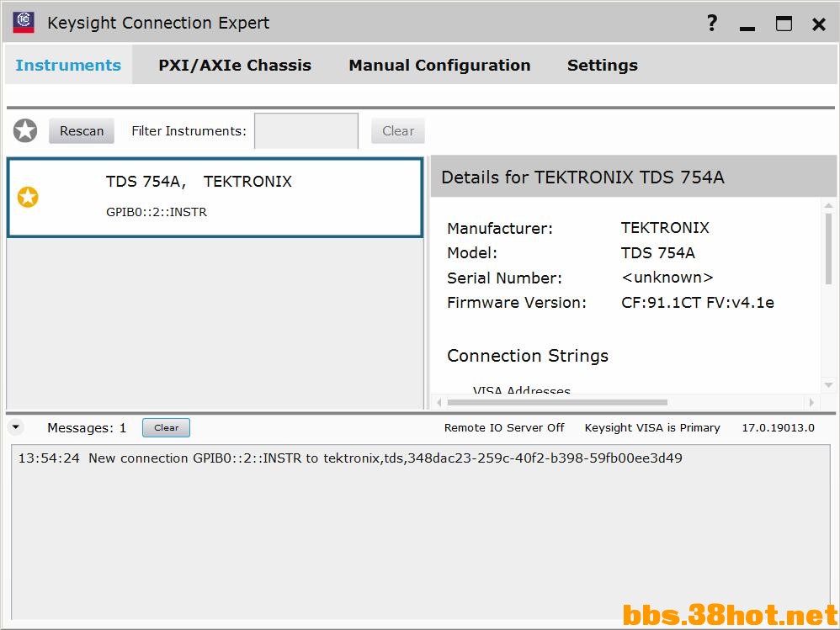Click the horizontal scroll right arrow
The image size is (840, 630).
[x=811, y=402]
